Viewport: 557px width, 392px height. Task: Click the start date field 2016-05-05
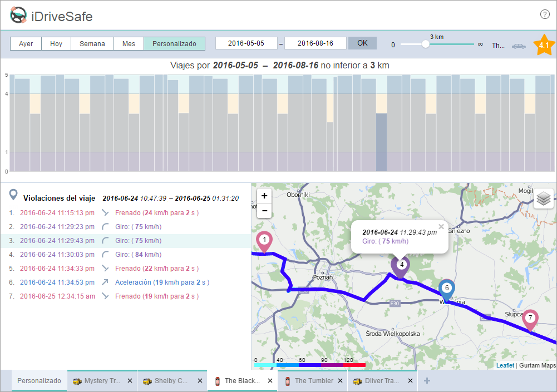coord(247,43)
